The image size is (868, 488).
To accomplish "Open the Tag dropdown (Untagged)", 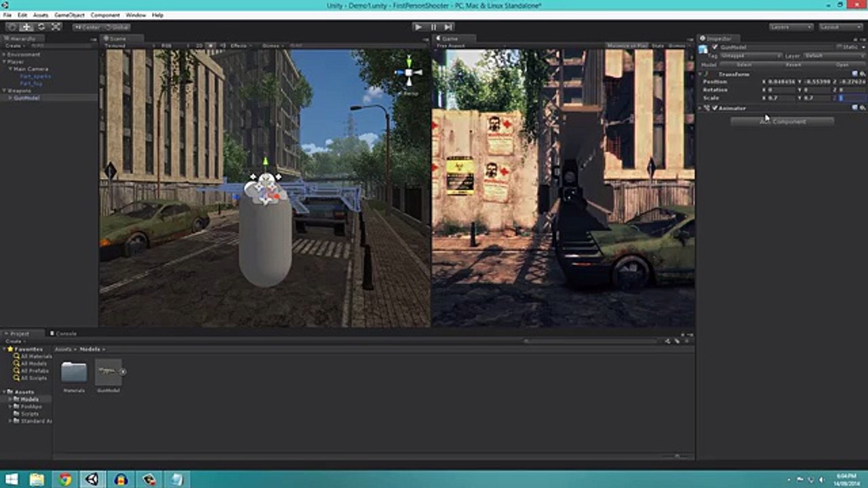I will 750,56.
